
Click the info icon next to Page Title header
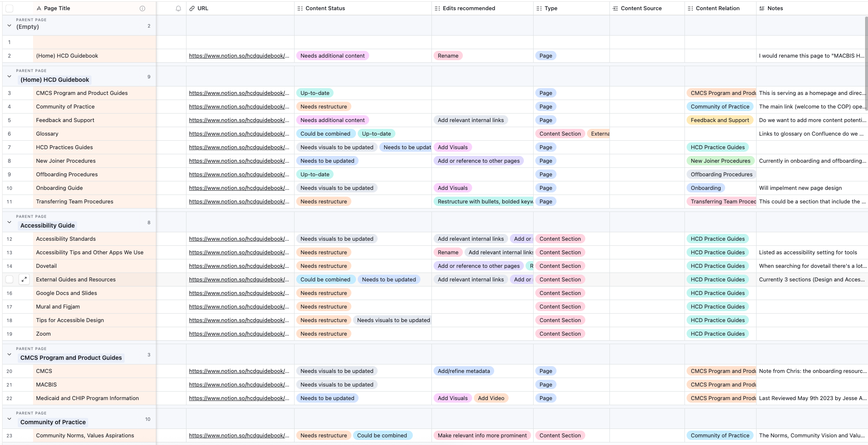(x=143, y=8)
